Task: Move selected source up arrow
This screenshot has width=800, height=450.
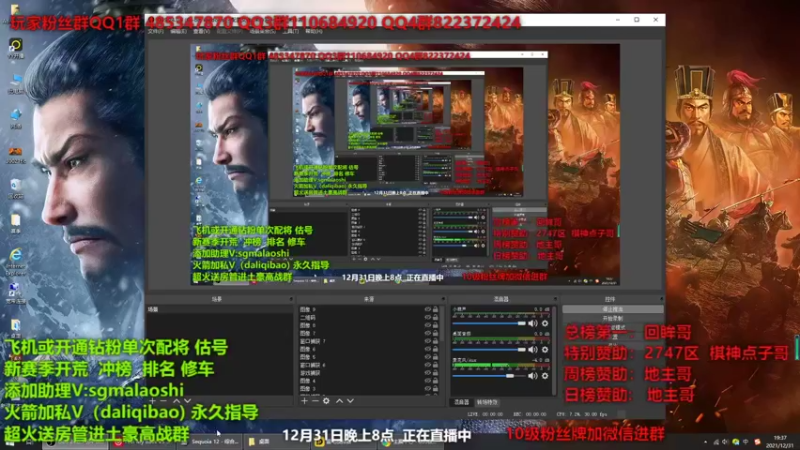Action: tap(339, 401)
